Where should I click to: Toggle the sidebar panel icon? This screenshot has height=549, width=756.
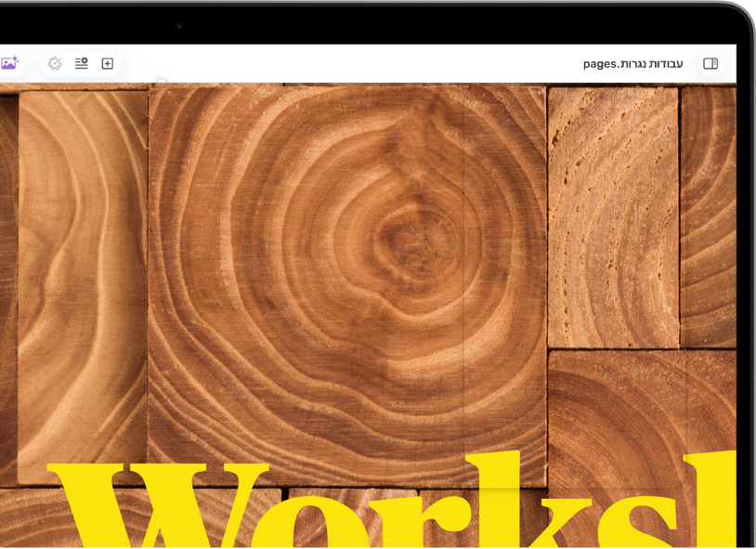coord(710,63)
